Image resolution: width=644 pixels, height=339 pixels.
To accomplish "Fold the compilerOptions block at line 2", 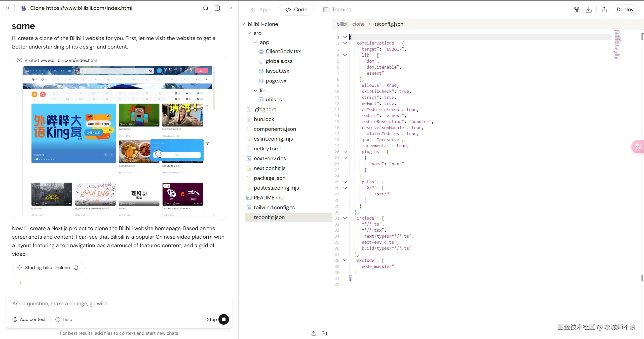I will [345, 43].
